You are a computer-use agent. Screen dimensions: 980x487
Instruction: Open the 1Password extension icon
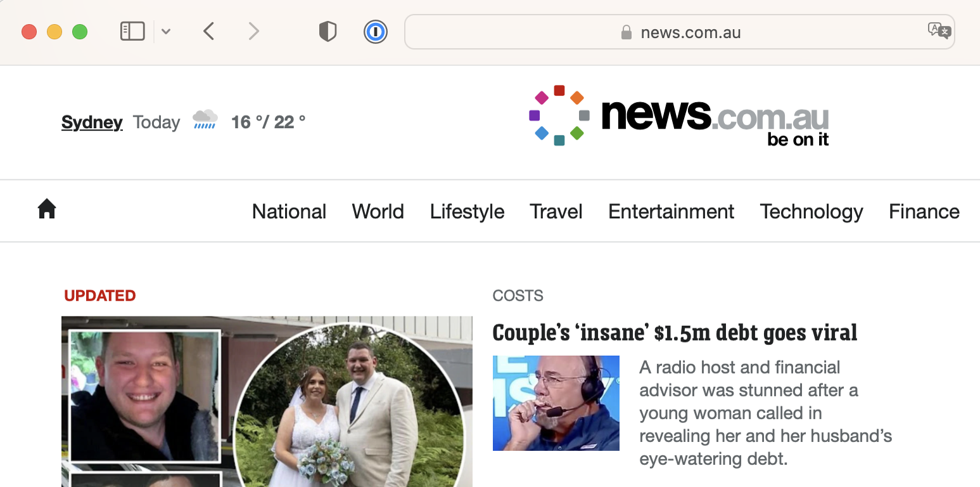coord(376,31)
